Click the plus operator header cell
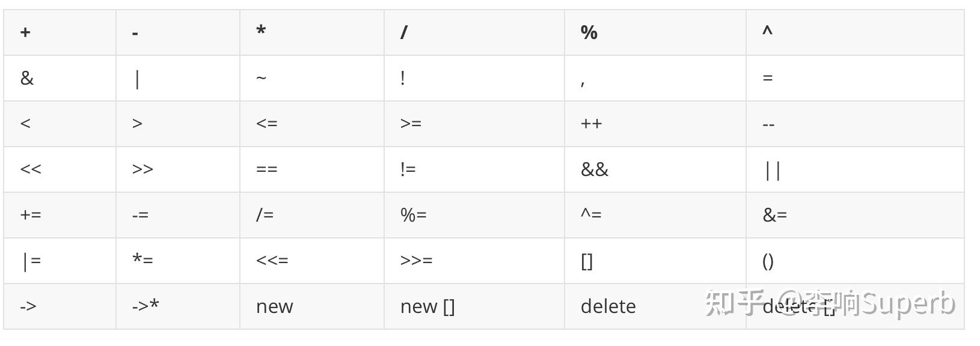Viewport: 980px width, 346px height. click(x=60, y=32)
